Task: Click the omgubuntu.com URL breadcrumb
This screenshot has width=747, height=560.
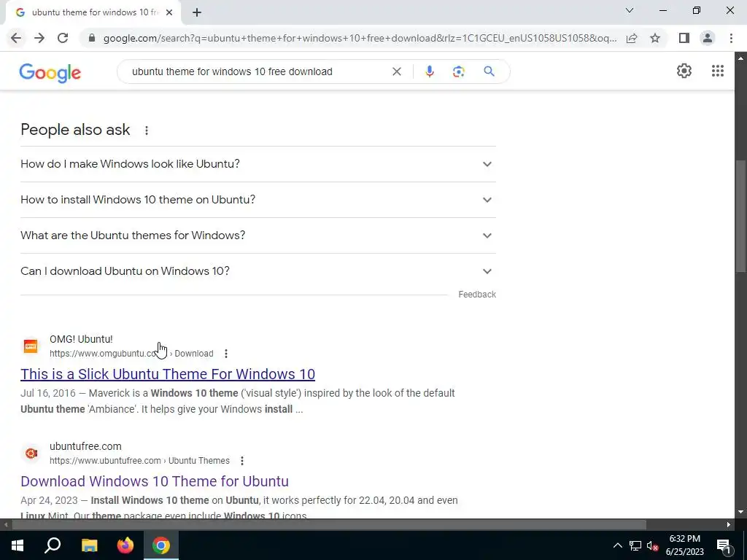Action: tap(131, 354)
